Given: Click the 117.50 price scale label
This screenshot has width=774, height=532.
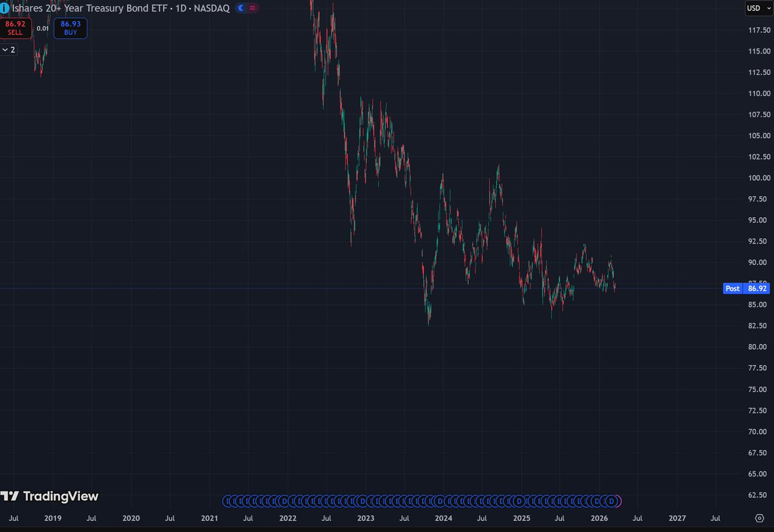Looking at the screenshot, I should 759,30.
